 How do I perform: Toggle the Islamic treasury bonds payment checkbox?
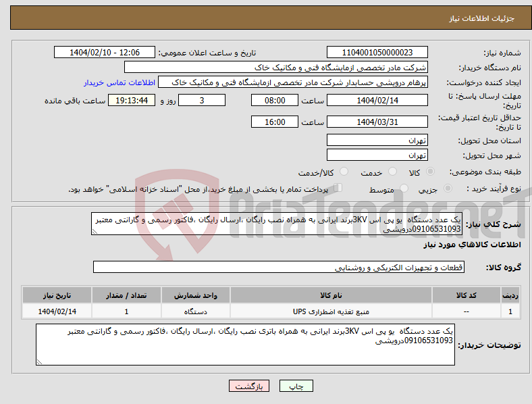pyautogui.click(x=338, y=188)
